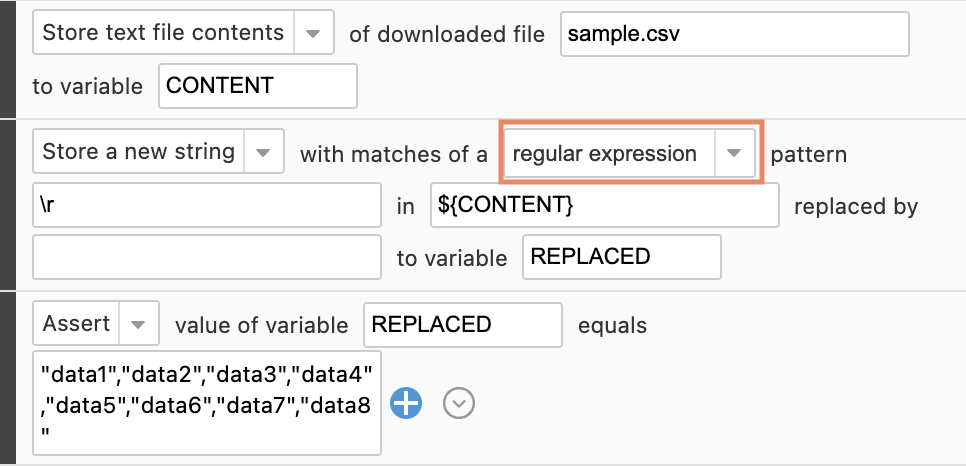
Task: Click the arrow beside 'Store a new string'
Action: point(264,152)
